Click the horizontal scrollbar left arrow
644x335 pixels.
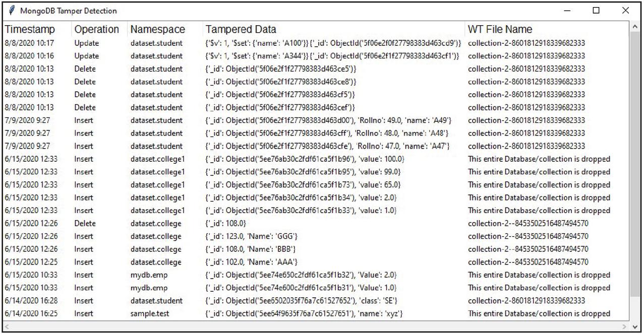6,326
